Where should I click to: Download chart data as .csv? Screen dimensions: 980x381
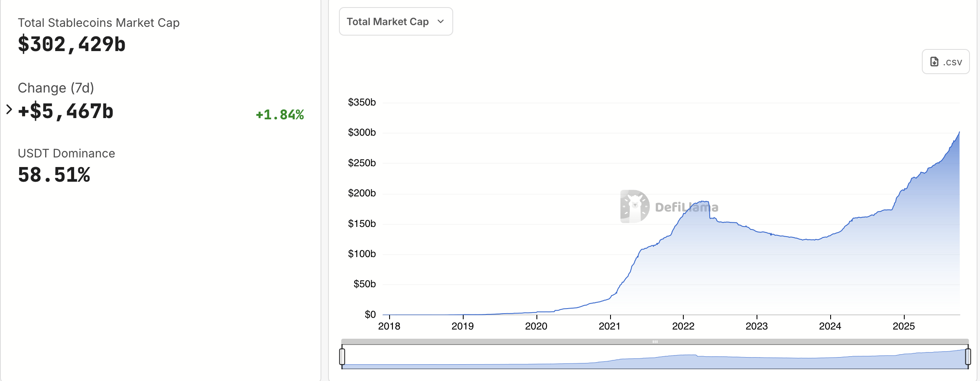(945, 61)
